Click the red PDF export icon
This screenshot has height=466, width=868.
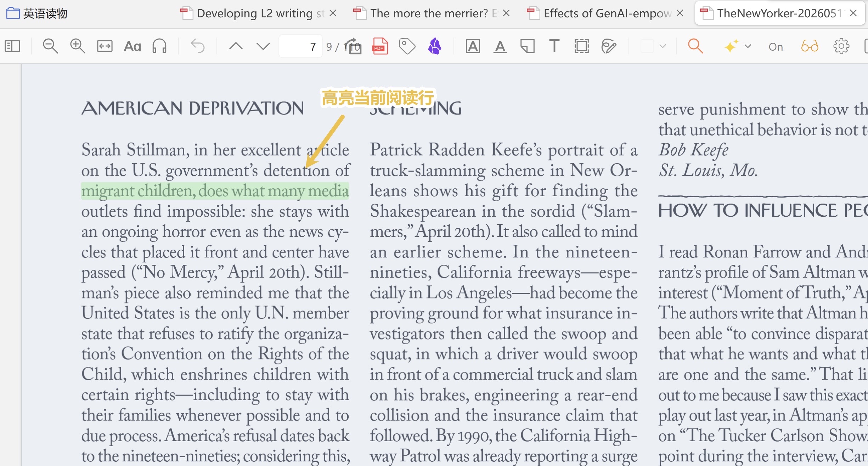click(380, 46)
